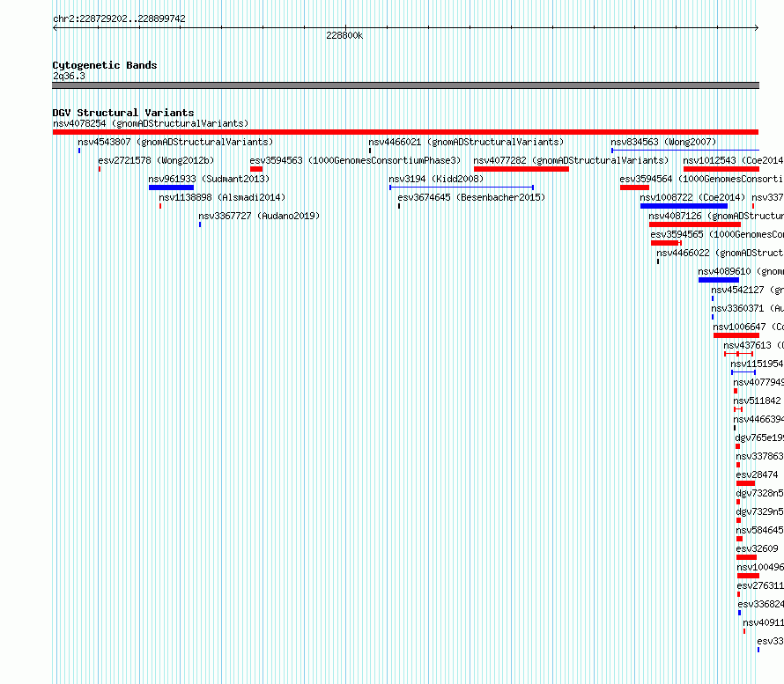Click the red esv3594563 variant bar

click(256, 169)
